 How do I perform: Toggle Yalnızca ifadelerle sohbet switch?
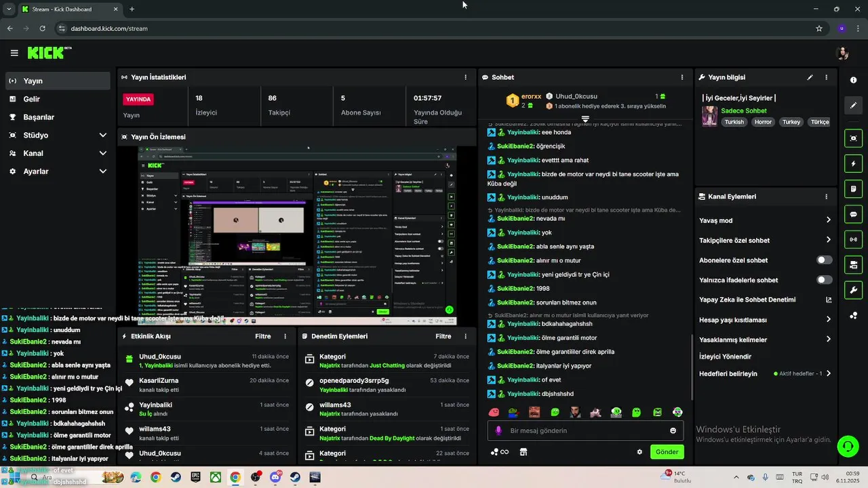824,280
